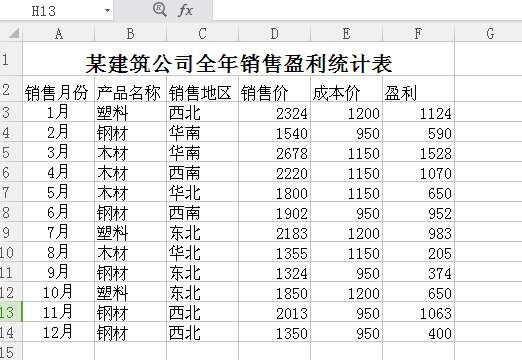Viewport: 522px width, 360px height.
Task: Select profit cell showing 1063
Action: pyautogui.click(x=418, y=312)
